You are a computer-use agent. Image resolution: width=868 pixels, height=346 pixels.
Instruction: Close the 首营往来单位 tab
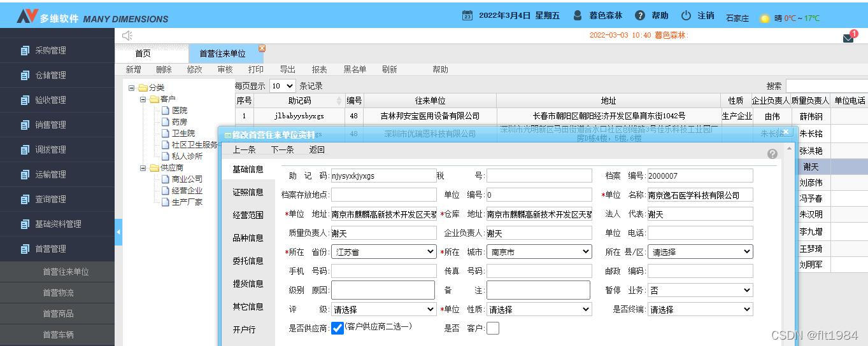[x=262, y=48]
